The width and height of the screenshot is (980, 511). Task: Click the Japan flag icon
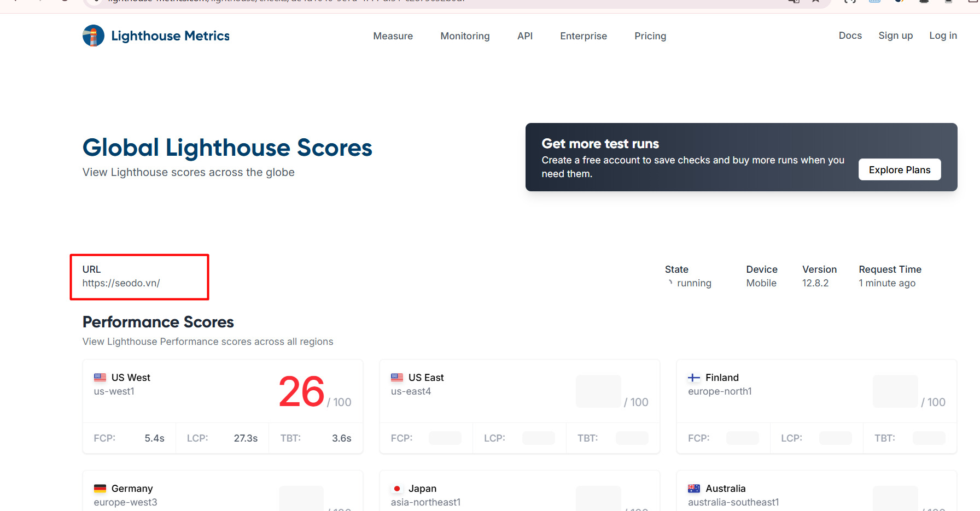397,489
